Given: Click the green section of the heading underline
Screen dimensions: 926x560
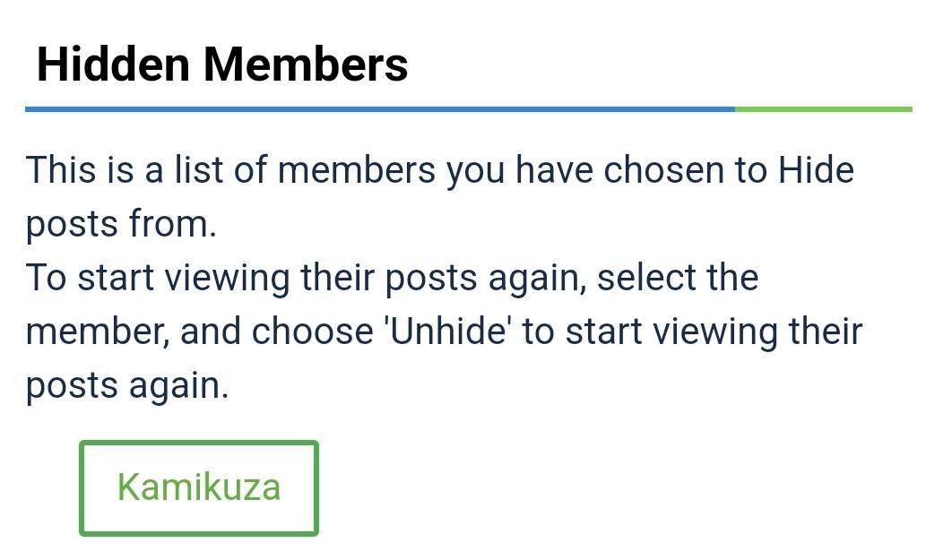Looking at the screenshot, I should click(x=823, y=109).
